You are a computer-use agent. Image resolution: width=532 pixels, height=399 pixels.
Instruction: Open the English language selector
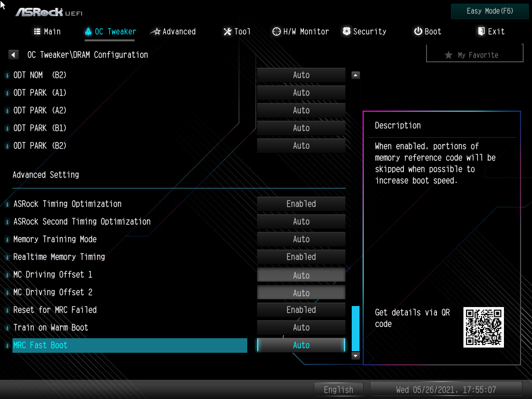[x=339, y=389]
